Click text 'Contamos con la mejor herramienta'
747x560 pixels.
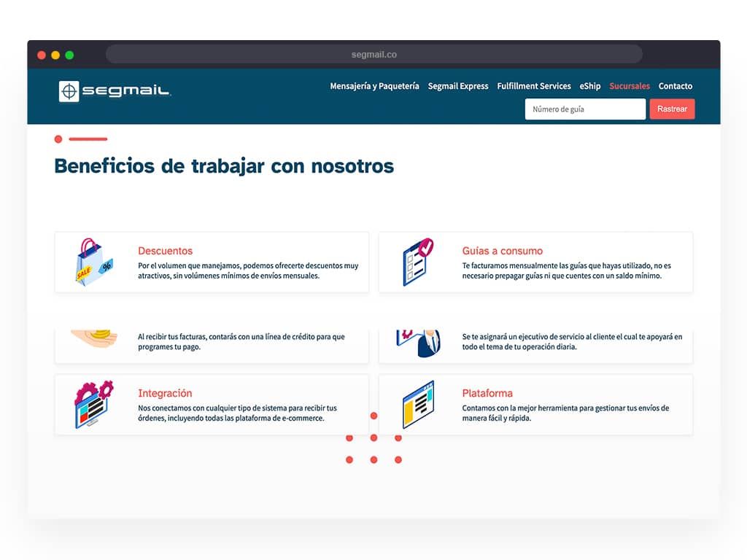coord(519,408)
